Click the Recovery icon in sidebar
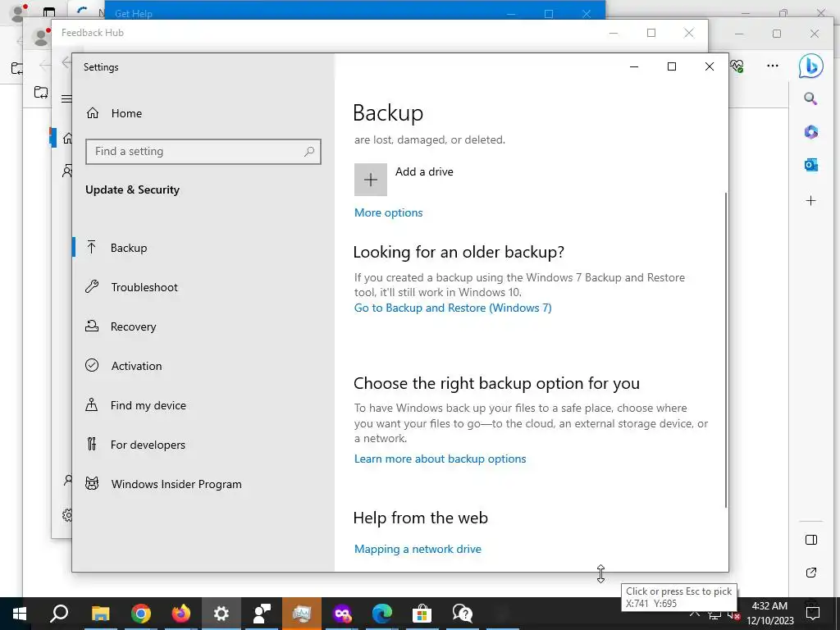The height and width of the screenshot is (630, 840). 92,326
